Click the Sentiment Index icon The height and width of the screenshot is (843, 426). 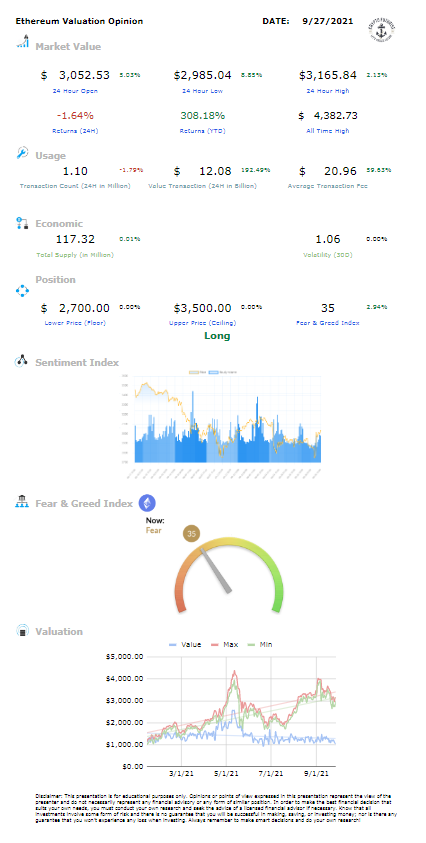tap(22, 361)
